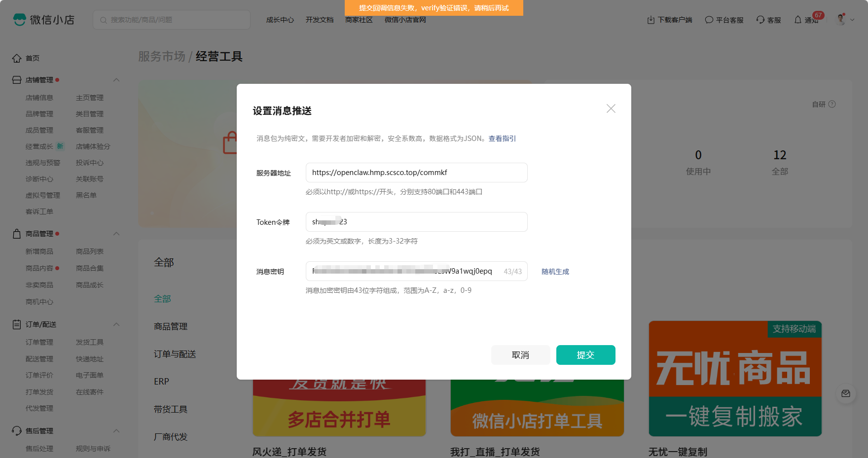Focus the Token令牌 input field
The width and height of the screenshot is (868, 458).
[417, 222]
